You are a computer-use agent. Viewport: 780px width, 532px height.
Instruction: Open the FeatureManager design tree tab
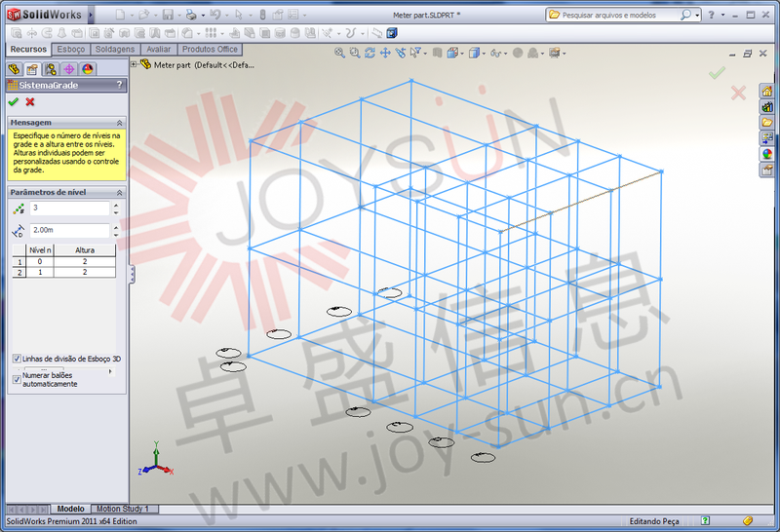tap(15, 69)
